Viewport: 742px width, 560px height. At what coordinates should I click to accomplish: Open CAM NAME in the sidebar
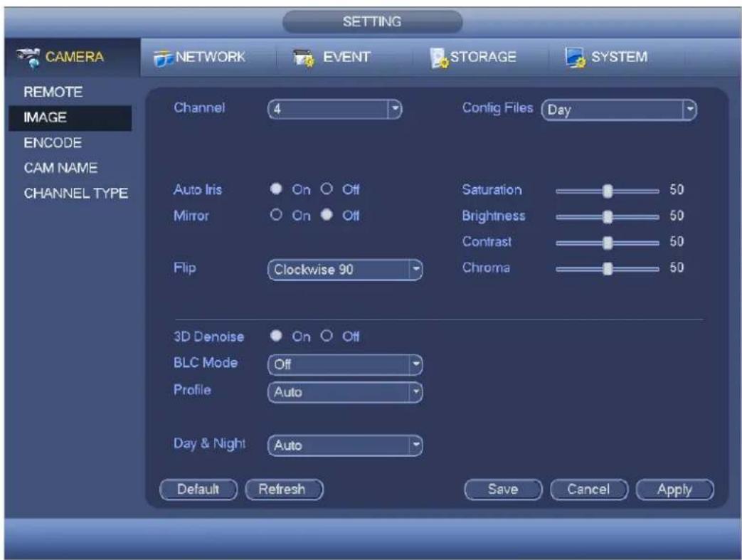pos(60,168)
